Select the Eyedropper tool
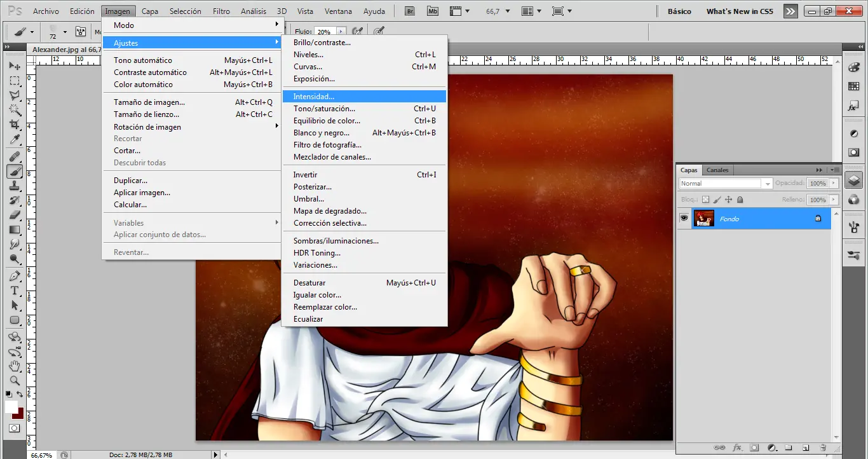 (x=15, y=139)
